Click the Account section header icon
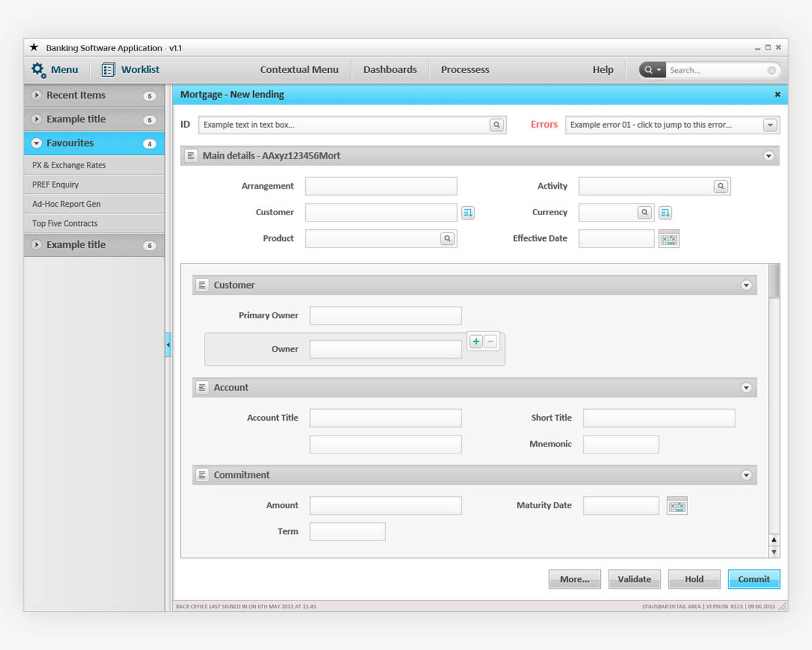Screen dimensions: 812x650 [202, 388]
